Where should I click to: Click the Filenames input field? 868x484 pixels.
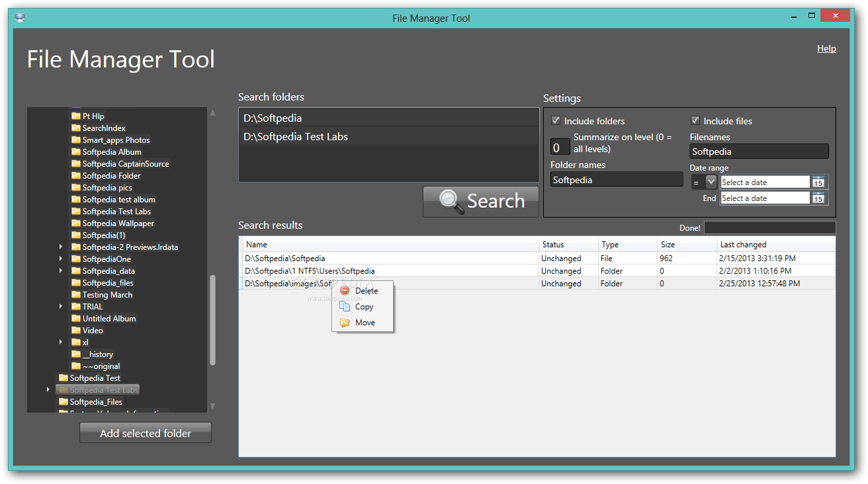tap(759, 151)
